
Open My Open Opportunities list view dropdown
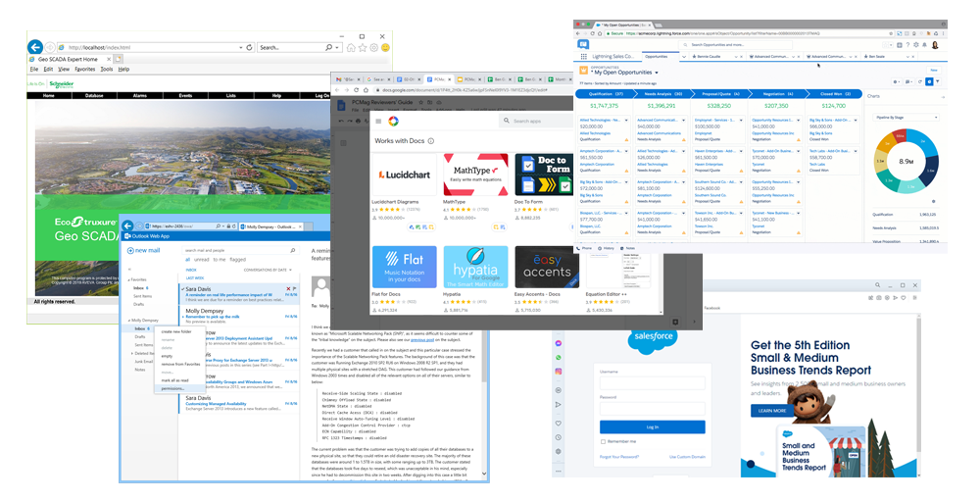pos(657,73)
